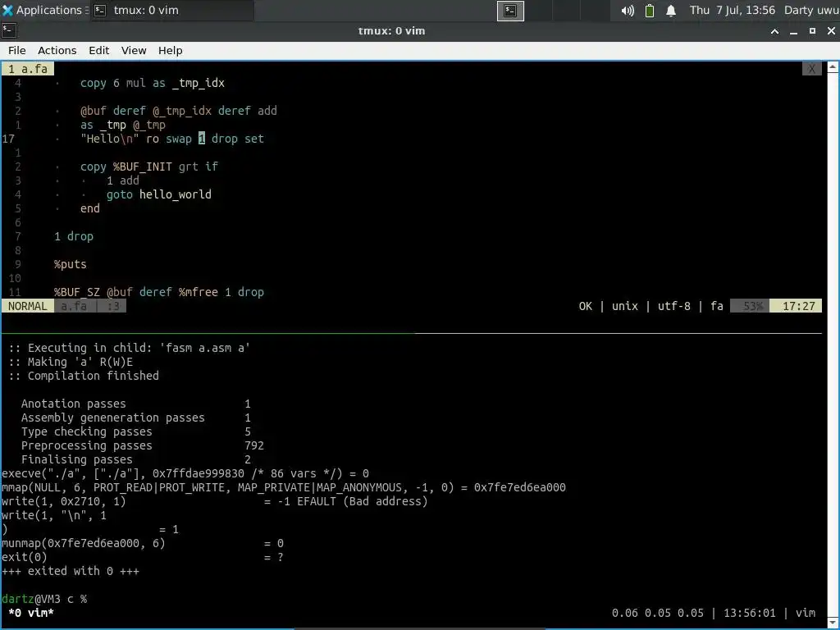Viewport: 840px width, 630px height.
Task: Click the Type checking passes row
Action: (135, 431)
